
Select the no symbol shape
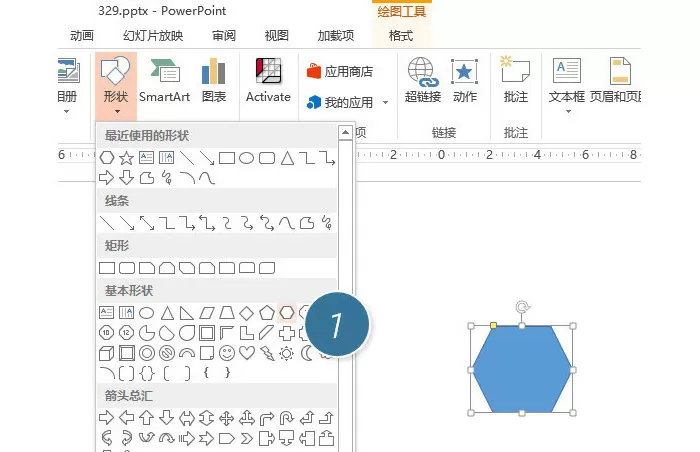167,353
